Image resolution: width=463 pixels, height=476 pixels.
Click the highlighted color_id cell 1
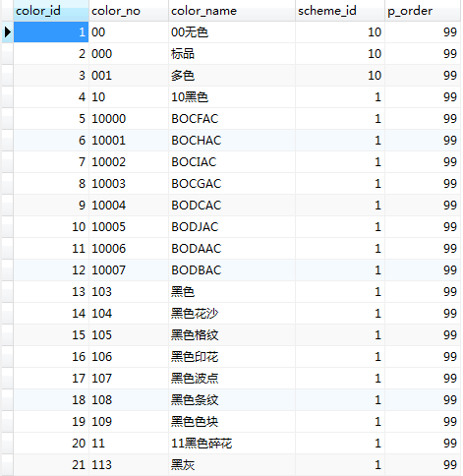(51, 32)
